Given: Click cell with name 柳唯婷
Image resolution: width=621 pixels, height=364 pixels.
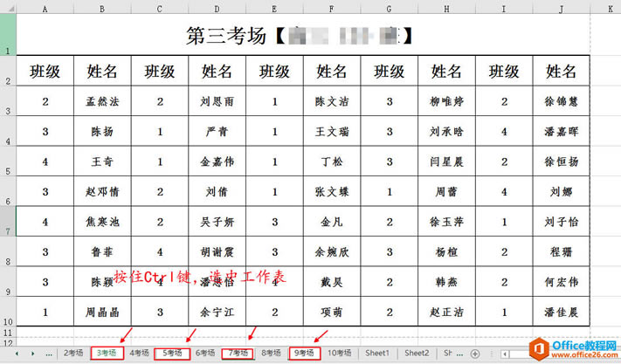Looking at the screenshot, I should (446, 101).
